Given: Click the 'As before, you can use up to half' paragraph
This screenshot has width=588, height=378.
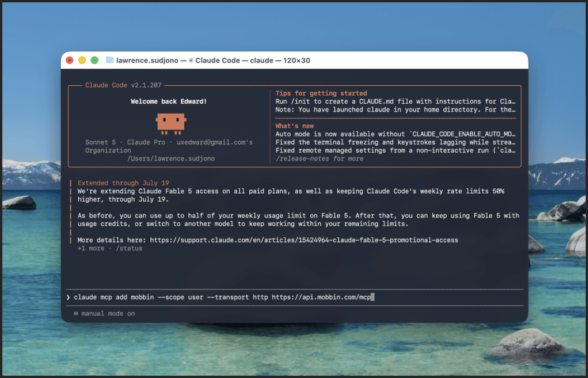Looking at the screenshot, I should click(x=298, y=220).
